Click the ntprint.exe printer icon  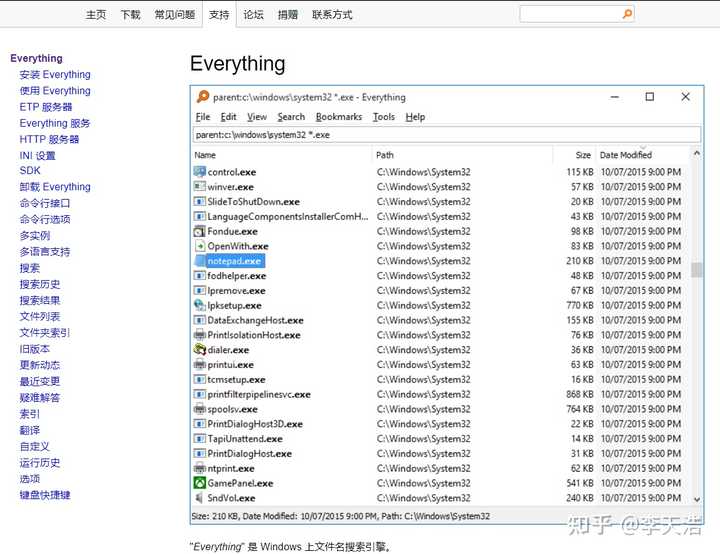click(x=199, y=468)
